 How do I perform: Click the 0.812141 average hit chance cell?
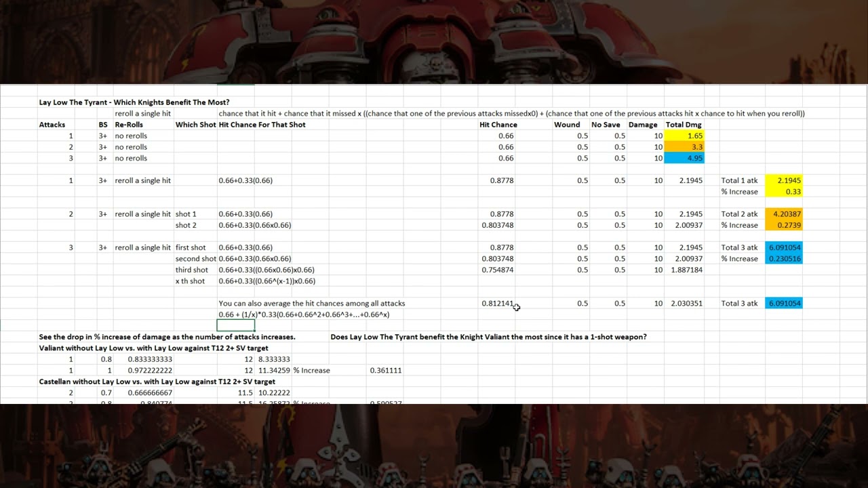coord(498,304)
